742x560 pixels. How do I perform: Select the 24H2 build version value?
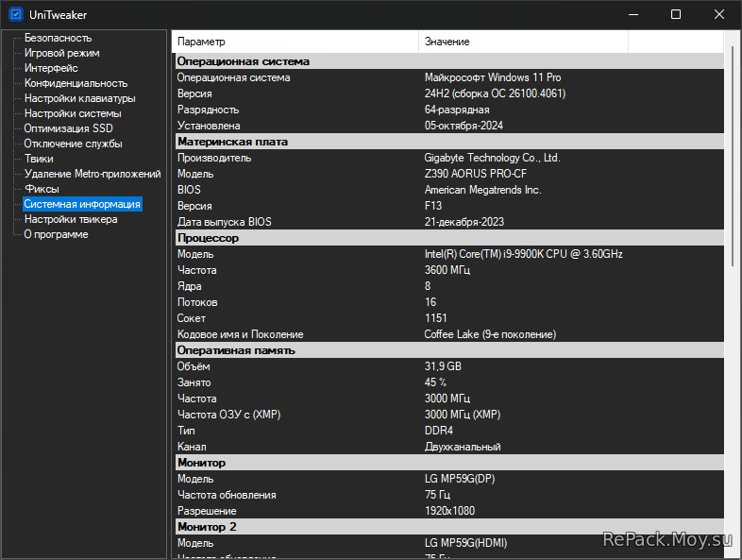coord(495,93)
